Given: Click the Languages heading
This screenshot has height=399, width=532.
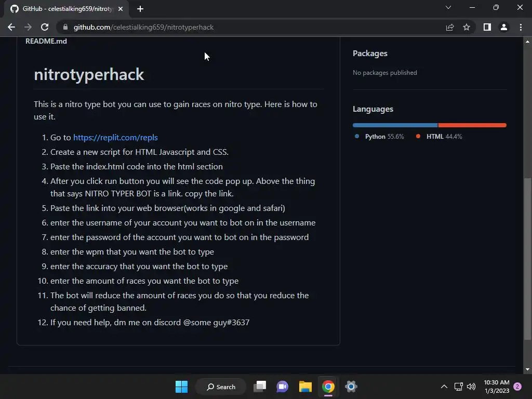Looking at the screenshot, I should (x=373, y=109).
